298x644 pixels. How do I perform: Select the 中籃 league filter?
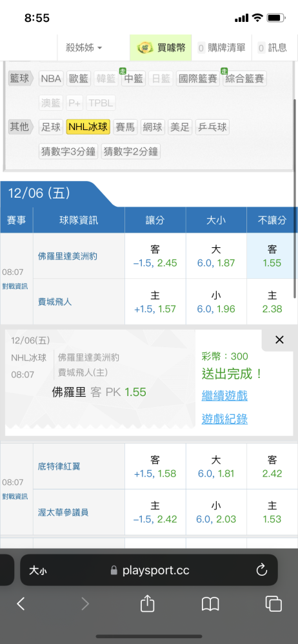pyautogui.click(x=134, y=79)
